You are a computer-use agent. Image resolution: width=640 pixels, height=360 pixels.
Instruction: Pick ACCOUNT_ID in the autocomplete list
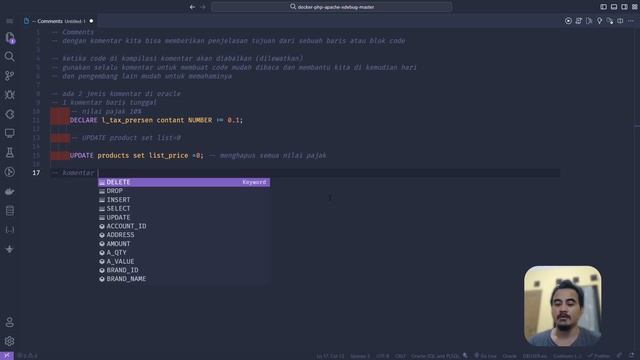click(184, 226)
